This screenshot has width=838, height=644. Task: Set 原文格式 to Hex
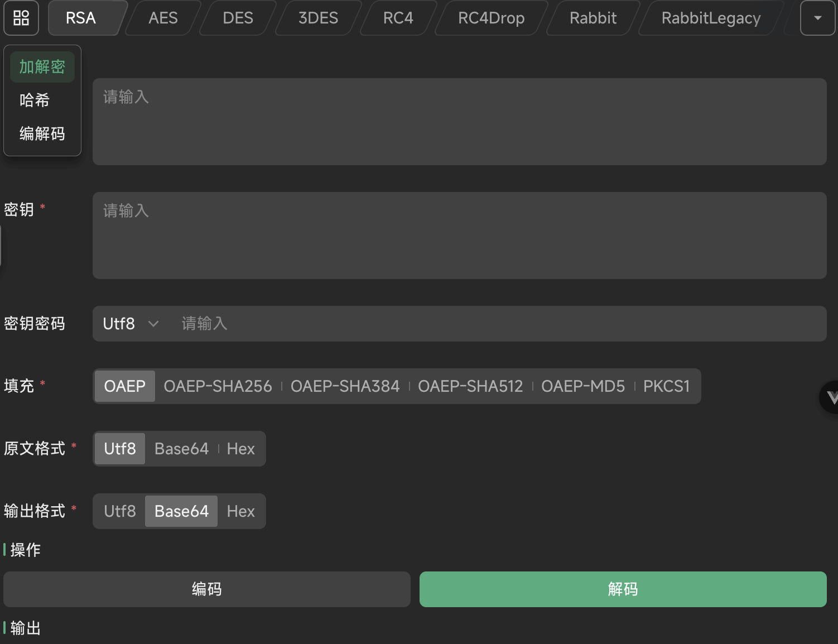tap(240, 449)
